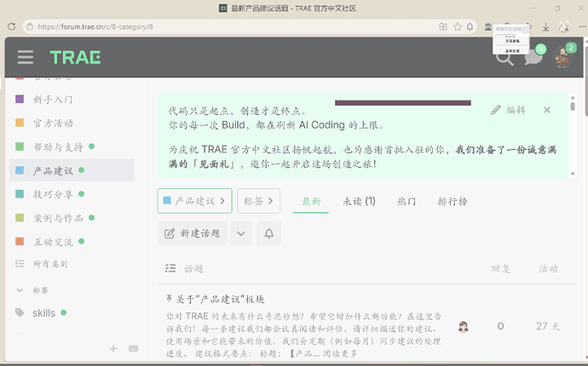Open the 互动交流 category

(x=53, y=242)
